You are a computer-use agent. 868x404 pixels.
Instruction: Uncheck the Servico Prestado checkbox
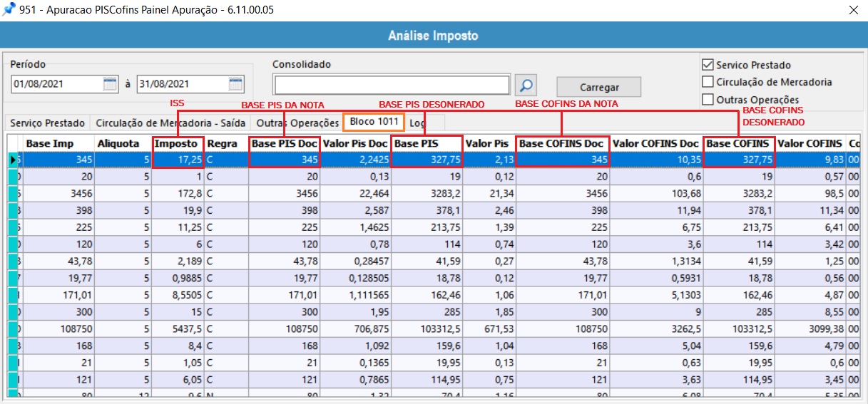pyautogui.click(x=708, y=65)
